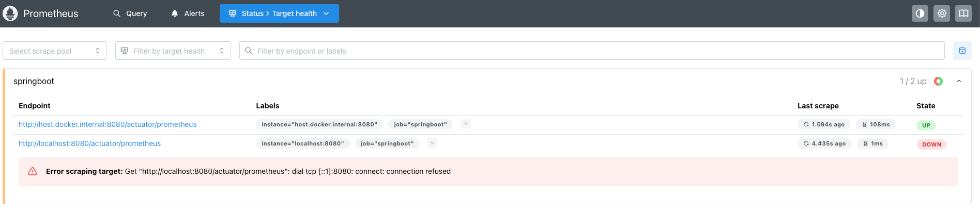Click the DOWN state badge

pos(931,144)
